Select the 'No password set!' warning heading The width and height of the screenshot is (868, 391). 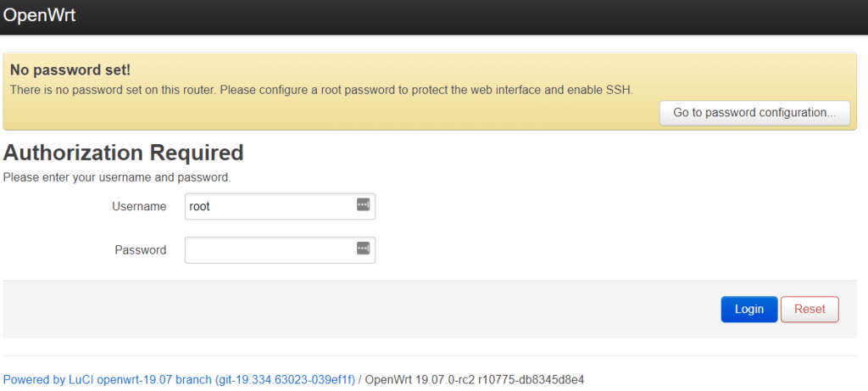70,70
